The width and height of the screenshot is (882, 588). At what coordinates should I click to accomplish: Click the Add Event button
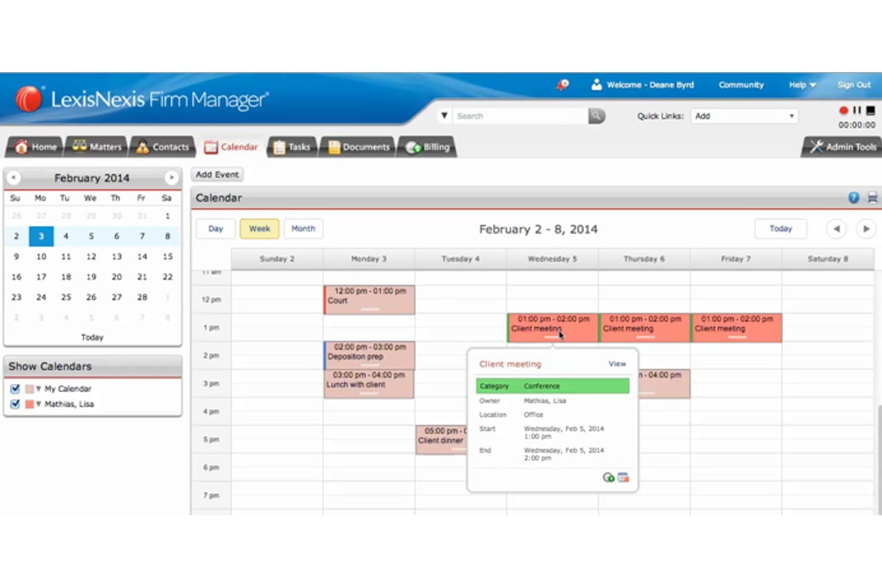(217, 175)
